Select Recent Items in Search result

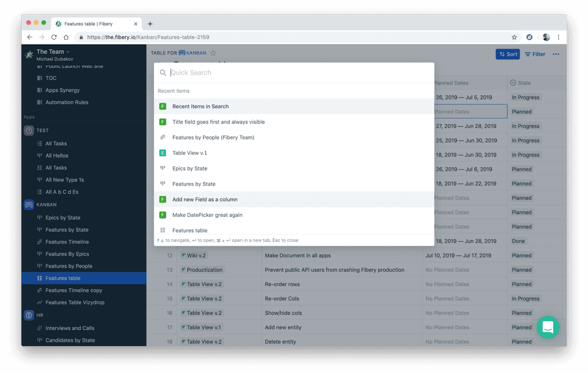(x=200, y=106)
